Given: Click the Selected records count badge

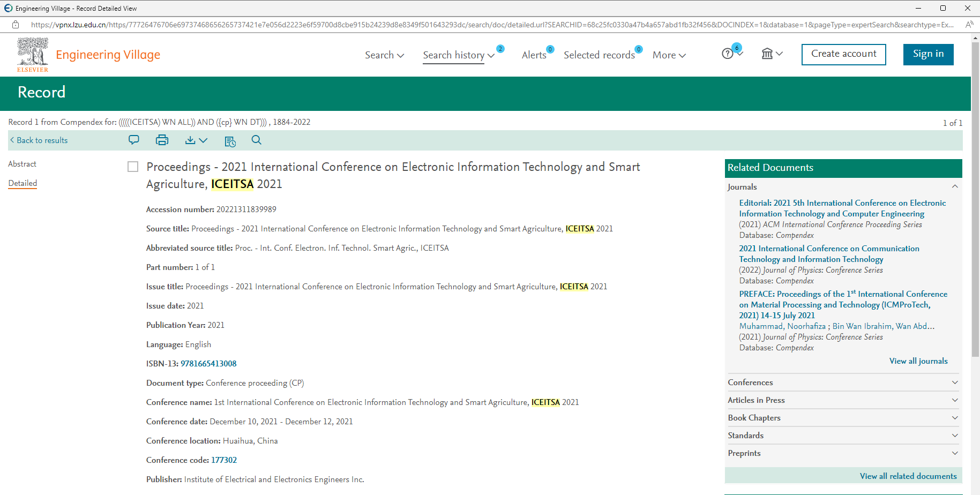Looking at the screenshot, I should (x=639, y=49).
